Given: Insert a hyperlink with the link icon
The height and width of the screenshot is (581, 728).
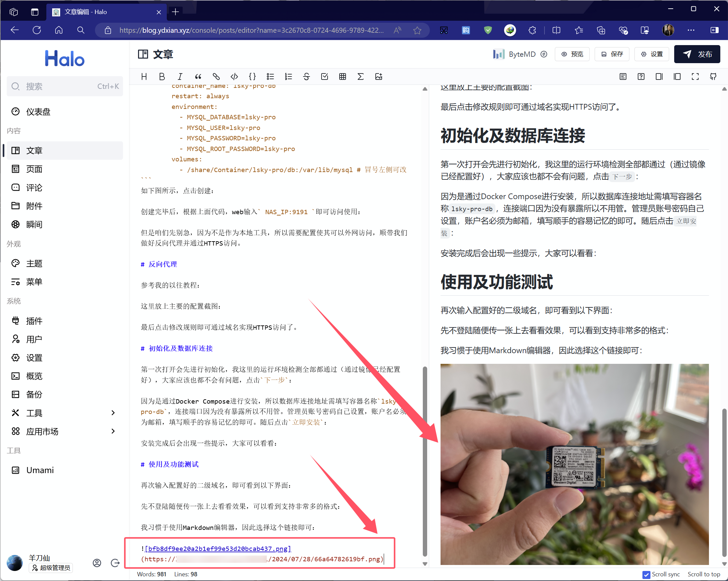Looking at the screenshot, I should point(216,77).
